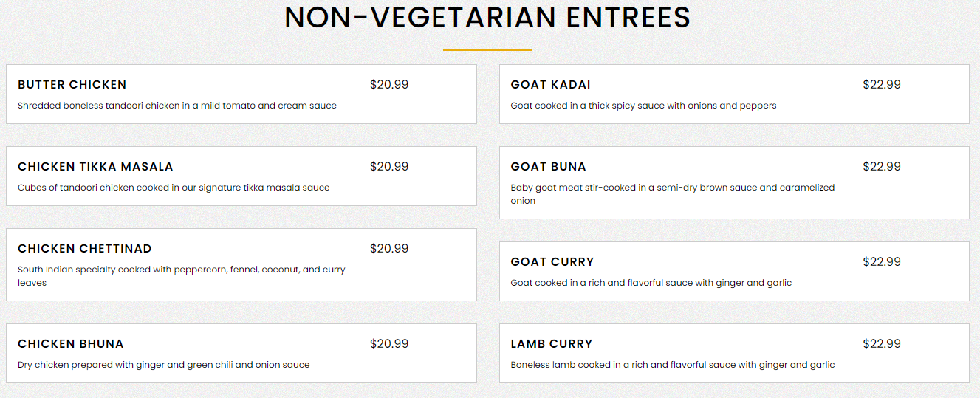This screenshot has width=980, height=398.
Task: Choose the Lamb Curry dish name
Action: tap(551, 344)
